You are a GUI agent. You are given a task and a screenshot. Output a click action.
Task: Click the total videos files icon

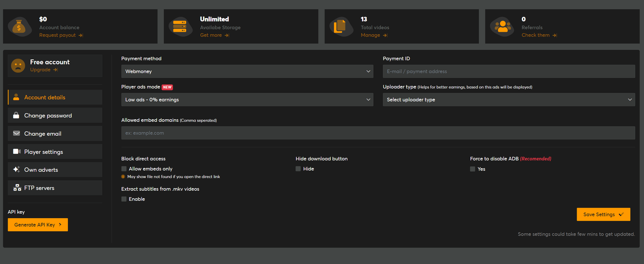(x=340, y=27)
